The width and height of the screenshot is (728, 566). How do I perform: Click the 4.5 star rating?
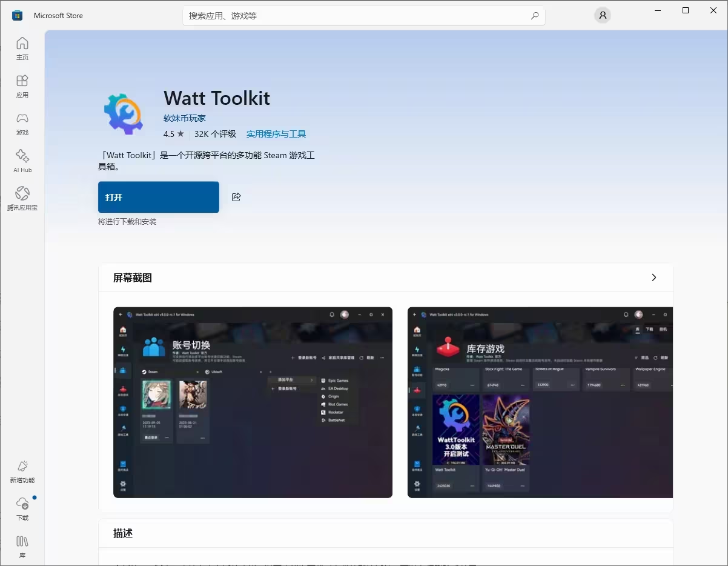[173, 134]
